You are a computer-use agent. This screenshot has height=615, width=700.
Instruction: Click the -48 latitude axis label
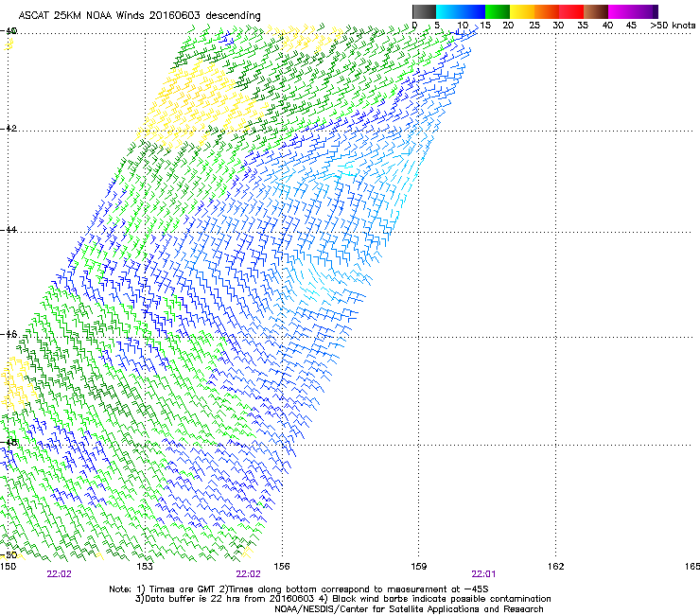click(9, 443)
